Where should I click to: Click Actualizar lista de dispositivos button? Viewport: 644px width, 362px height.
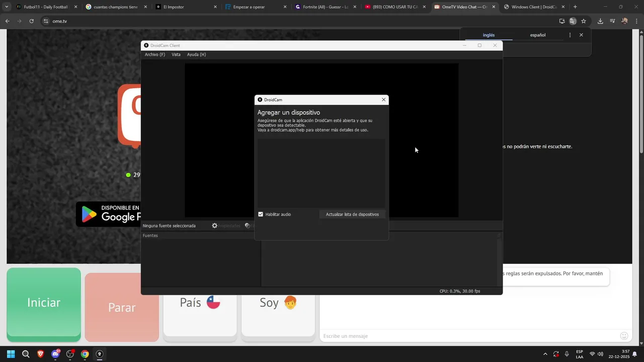coord(352,214)
